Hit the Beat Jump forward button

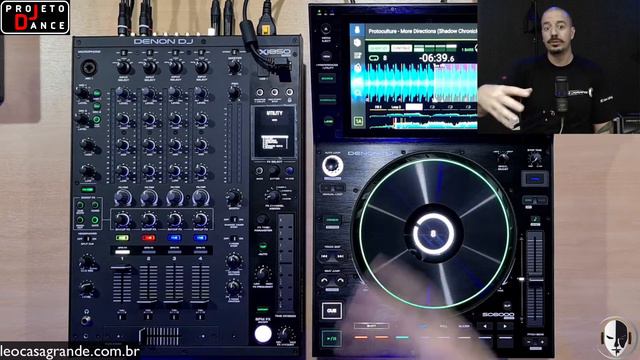340,281
